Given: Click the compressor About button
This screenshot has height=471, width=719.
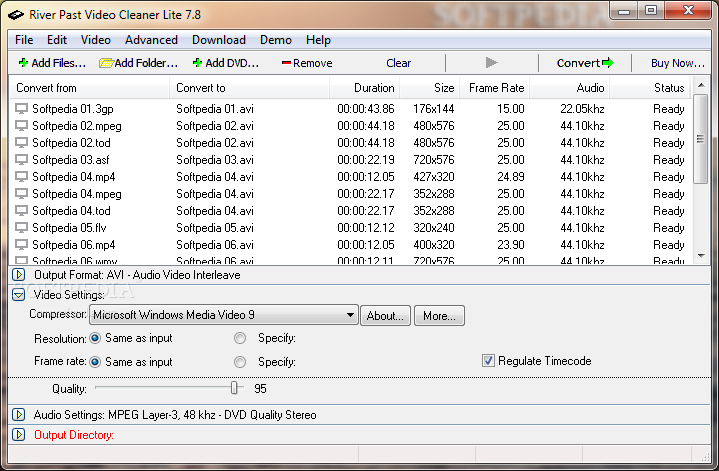Looking at the screenshot, I should (x=385, y=316).
